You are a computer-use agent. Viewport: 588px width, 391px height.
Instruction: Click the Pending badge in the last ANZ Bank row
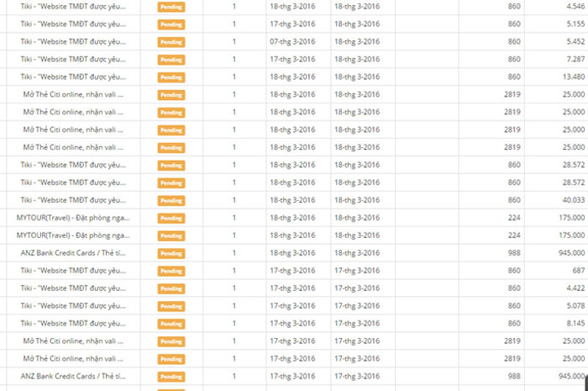pyautogui.click(x=171, y=377)
